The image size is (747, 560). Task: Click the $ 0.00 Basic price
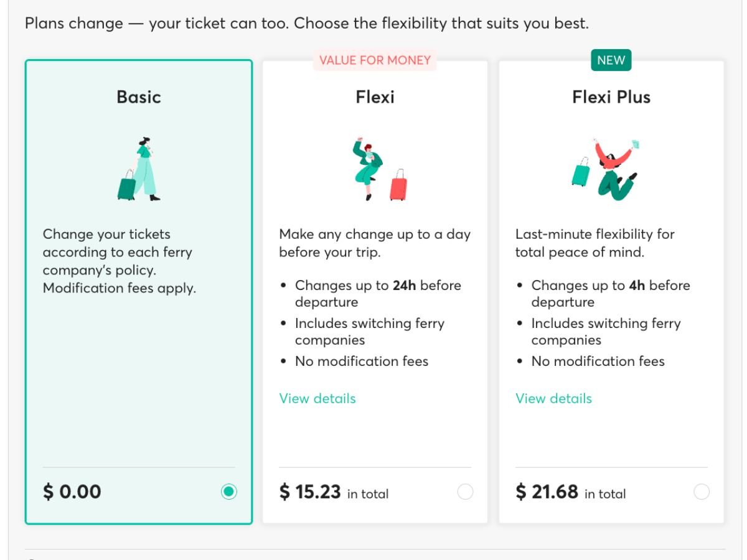72,492
